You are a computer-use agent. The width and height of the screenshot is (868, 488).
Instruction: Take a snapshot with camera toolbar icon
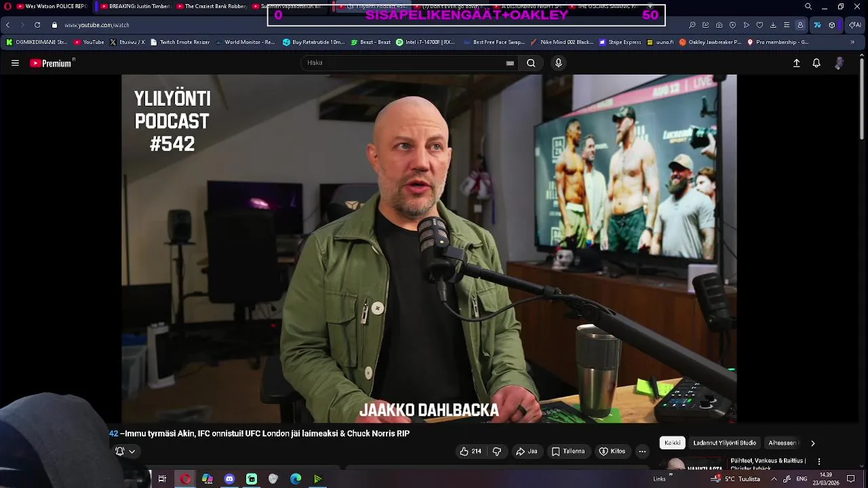[x=719, y=25]
